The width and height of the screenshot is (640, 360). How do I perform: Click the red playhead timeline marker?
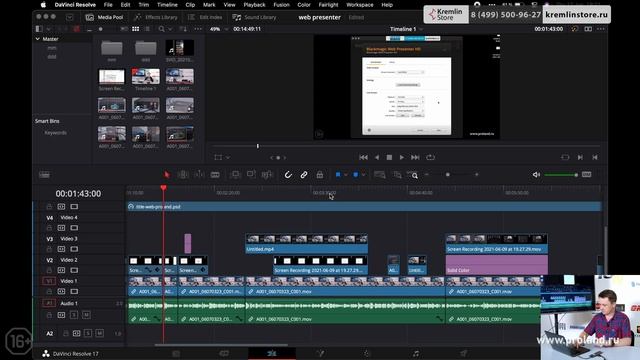click(163, 188)
